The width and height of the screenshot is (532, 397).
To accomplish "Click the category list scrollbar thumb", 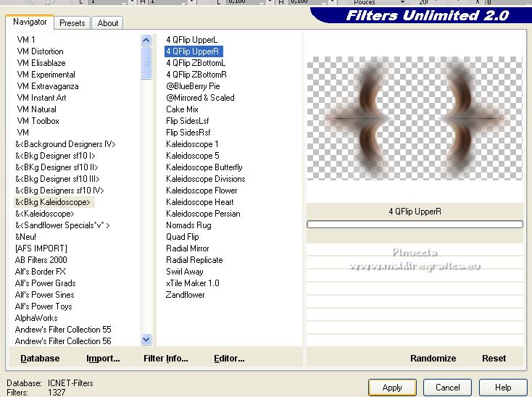I will click(146, 63).
